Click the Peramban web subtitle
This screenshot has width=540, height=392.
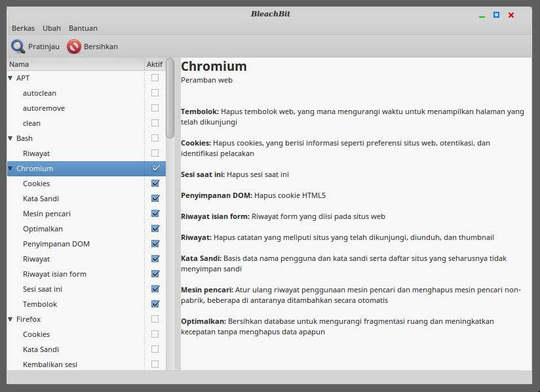206,80
